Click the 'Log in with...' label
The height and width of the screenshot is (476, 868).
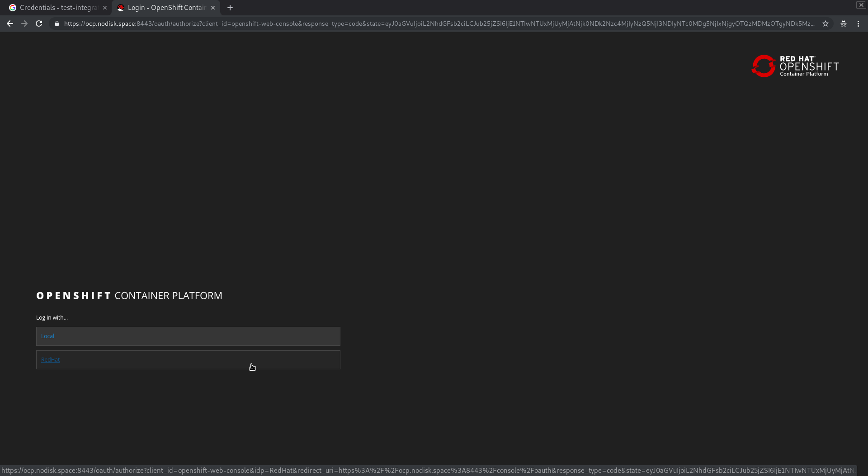(x=52, y=318)
